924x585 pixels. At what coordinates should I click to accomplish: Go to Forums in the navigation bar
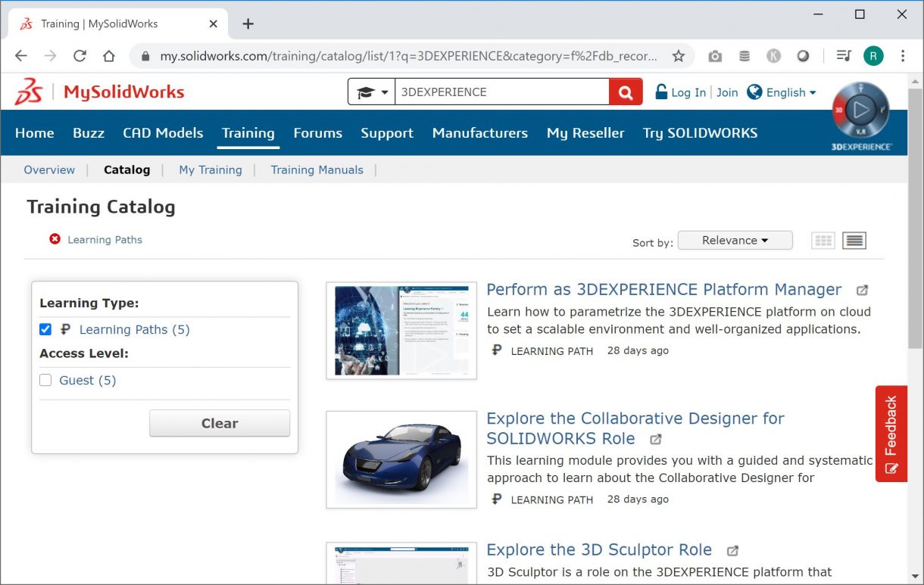pos(318,132)
